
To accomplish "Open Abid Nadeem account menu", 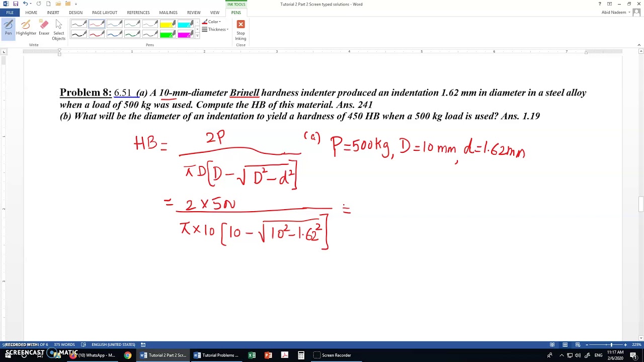I will pos(616,13).
